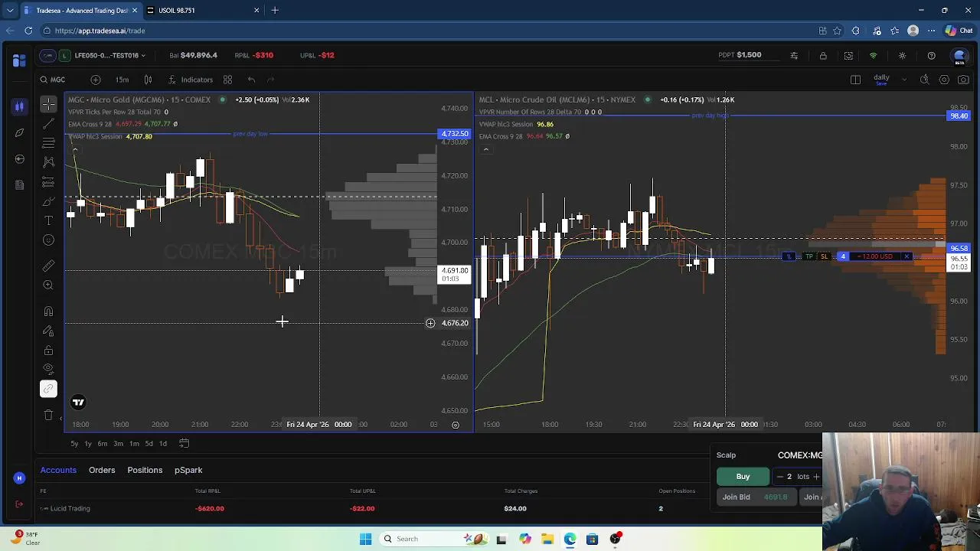
Task: Select the 1y date range
Action: [88, 443]
